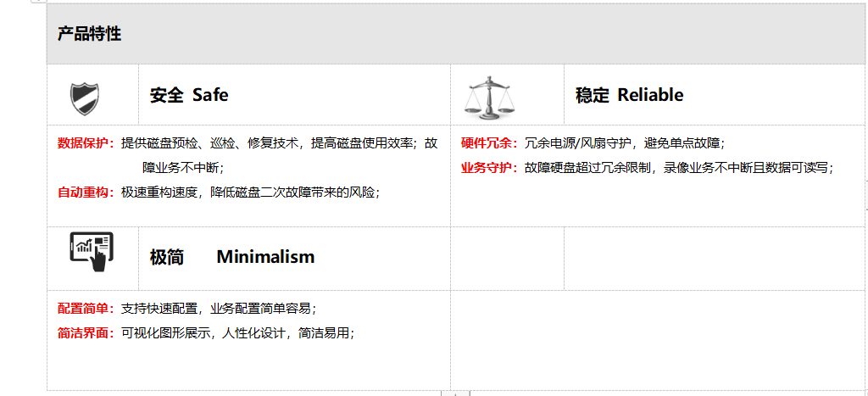This screenshot has height=396, width=868.
Task: Click the shield icon beside 安全 Safe
Action: tap(84, 99)
